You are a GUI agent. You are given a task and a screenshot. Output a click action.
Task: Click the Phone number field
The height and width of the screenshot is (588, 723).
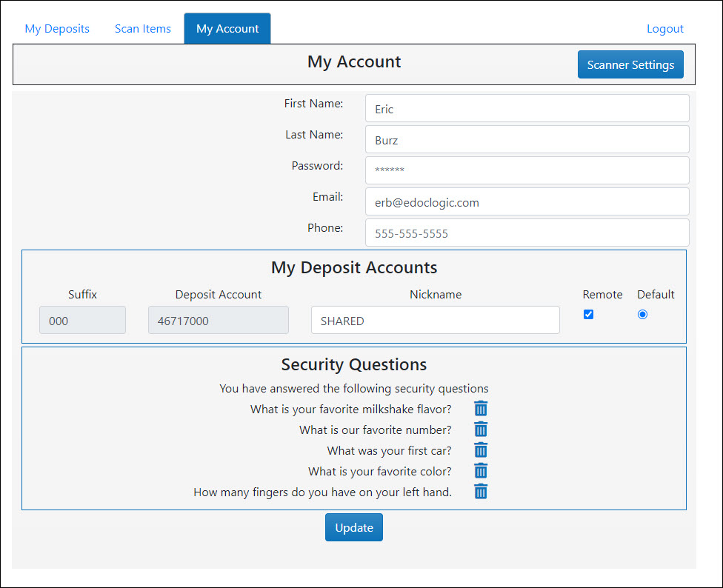click(x=527, y=233)
